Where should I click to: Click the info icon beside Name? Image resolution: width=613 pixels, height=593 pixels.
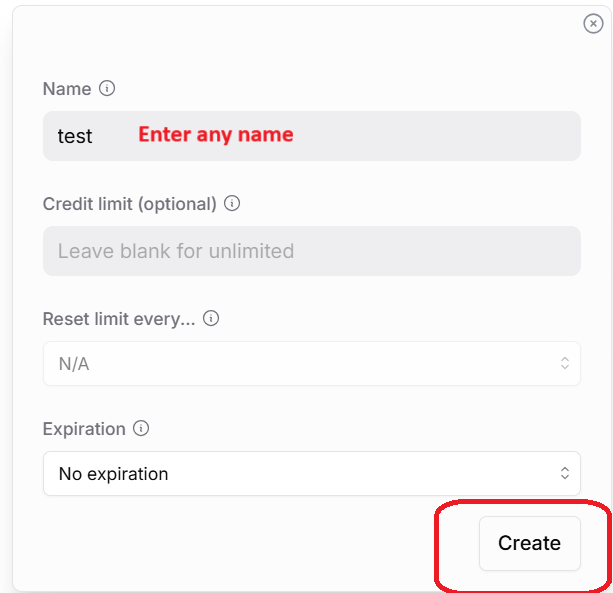point(107,88)
